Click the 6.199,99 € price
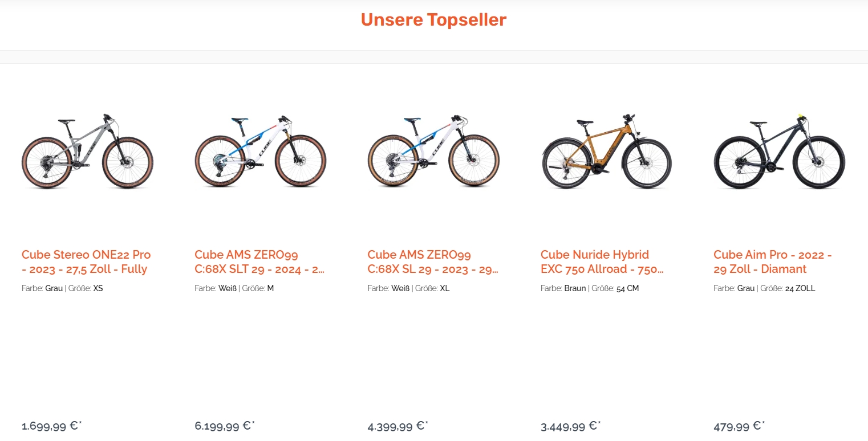The width and height of the screenshot is (868, 441). point(225,426)
